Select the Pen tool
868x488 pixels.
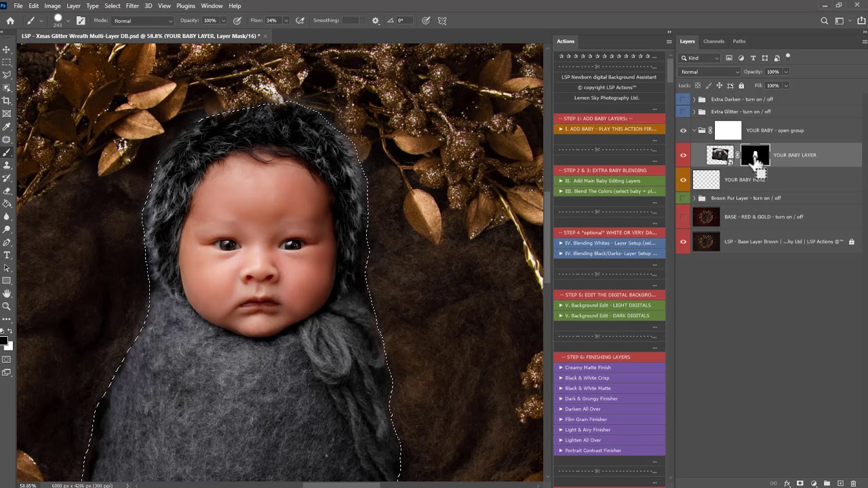tap(7, 242)
